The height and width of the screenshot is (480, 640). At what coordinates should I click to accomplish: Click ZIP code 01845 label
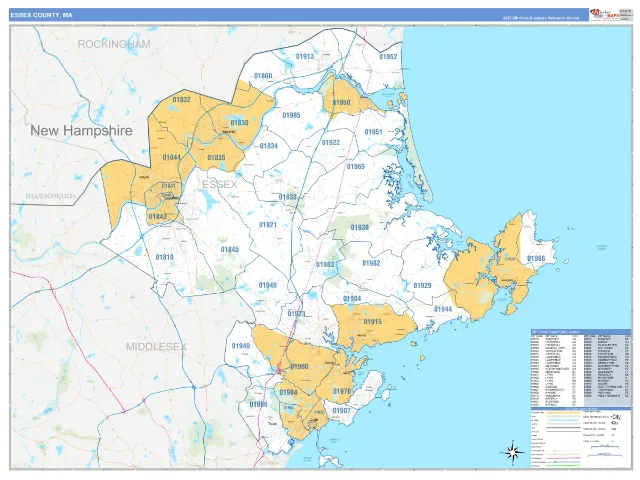(x=230, y=249)
